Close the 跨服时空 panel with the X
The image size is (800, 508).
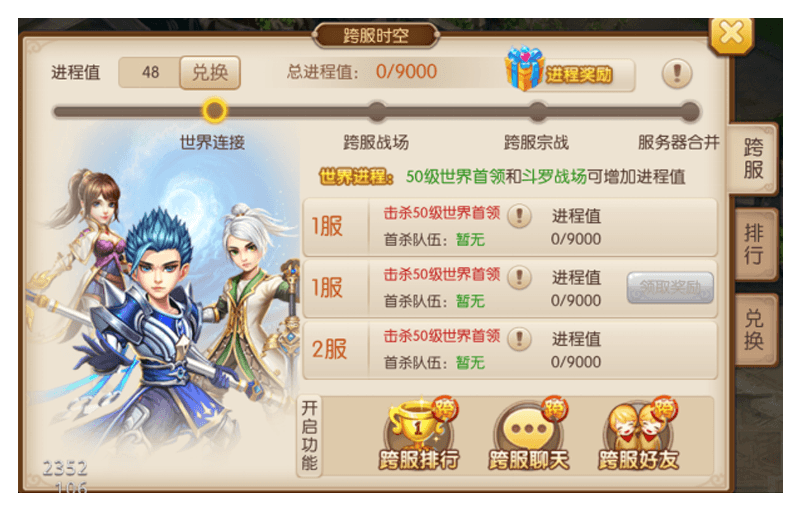pos(732,35)
